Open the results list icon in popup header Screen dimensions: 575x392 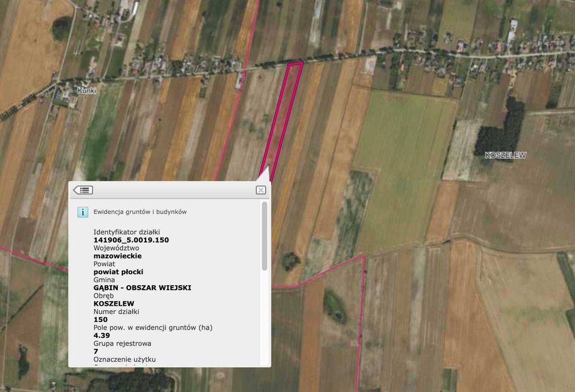point(83,190)
